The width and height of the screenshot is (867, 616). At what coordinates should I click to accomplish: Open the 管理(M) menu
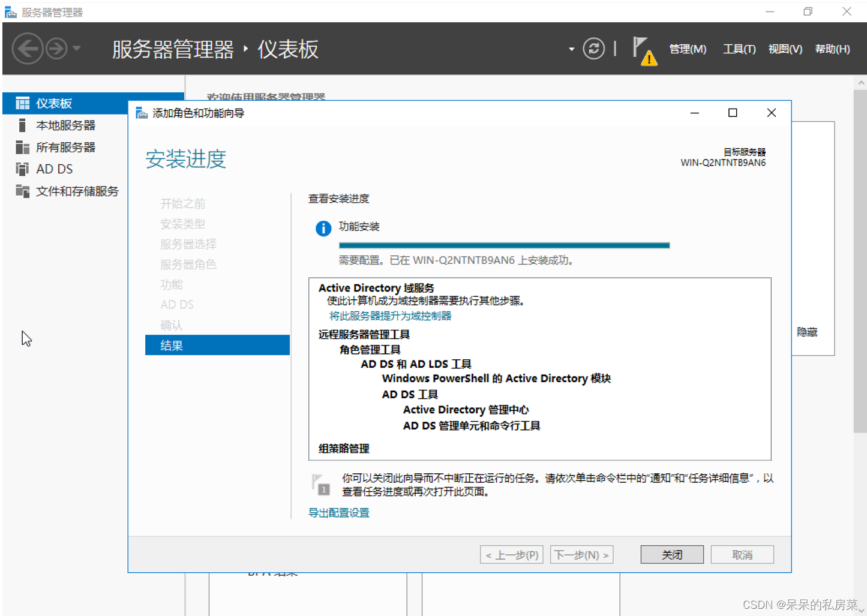[x=688, y=49]
